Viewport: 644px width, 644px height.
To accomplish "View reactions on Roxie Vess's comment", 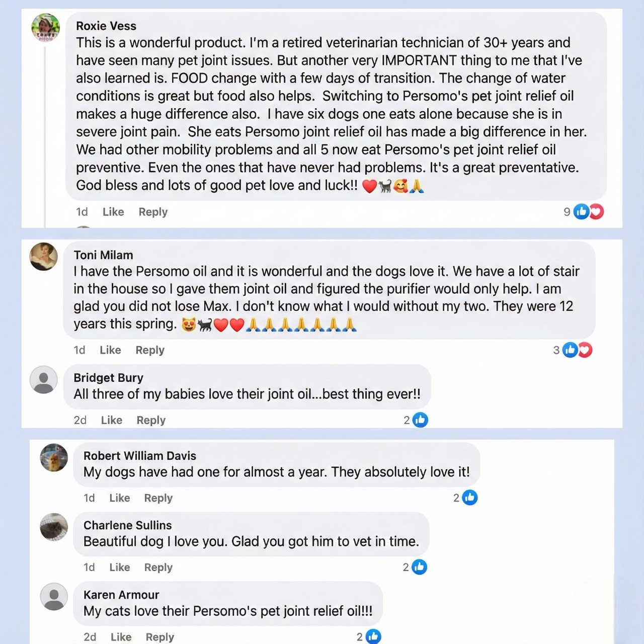I will tap(588, 212).
